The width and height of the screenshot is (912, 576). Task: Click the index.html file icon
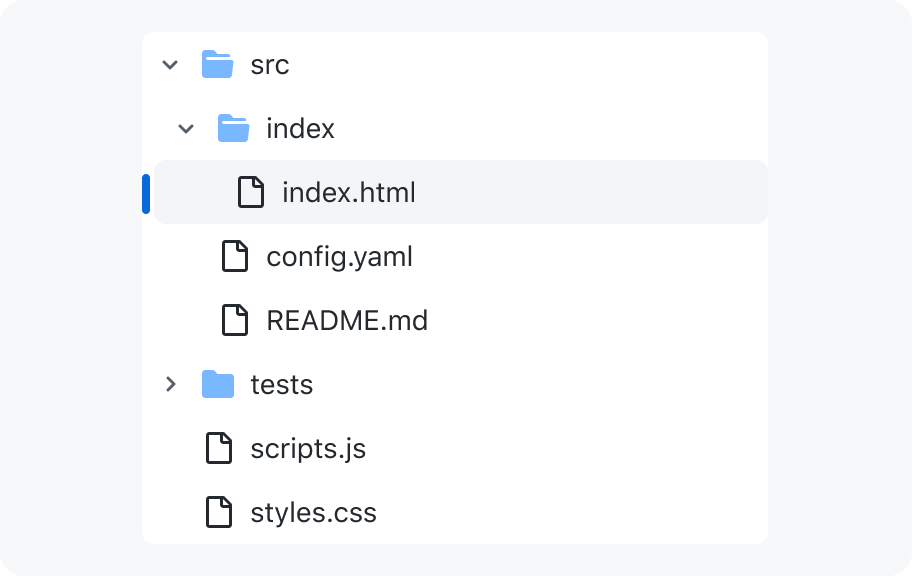click(251, 192)
